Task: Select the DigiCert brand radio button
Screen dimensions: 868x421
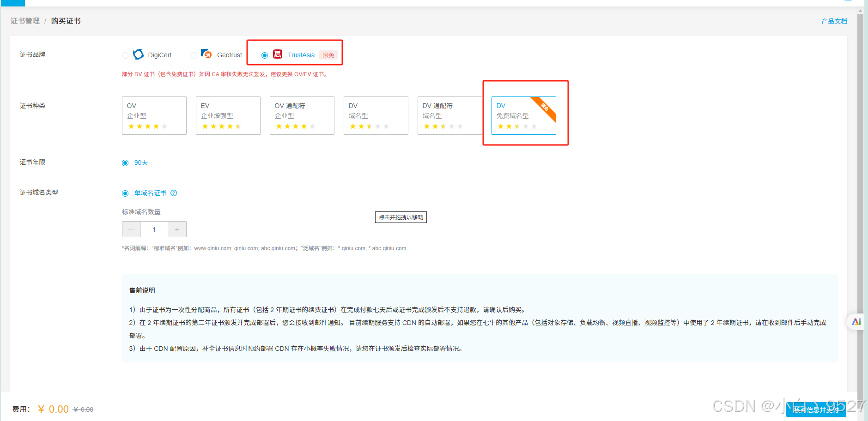Action: (x=125, y=55)
